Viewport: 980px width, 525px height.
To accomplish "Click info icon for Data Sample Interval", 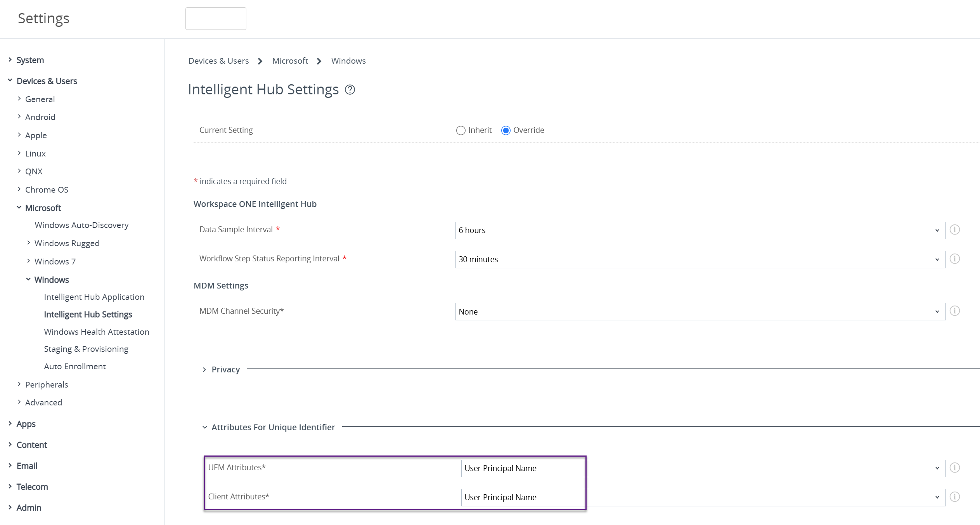I will click(x=954, y=230).
